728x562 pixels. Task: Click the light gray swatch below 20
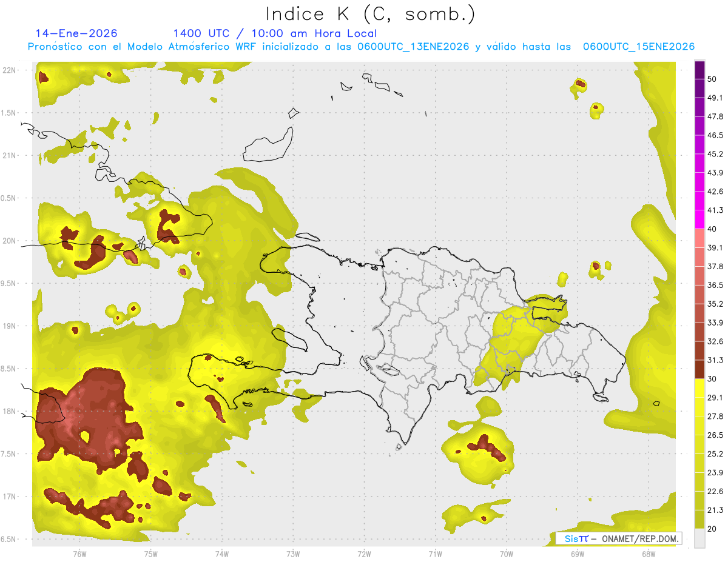pyautogui.click(x=700, y=538)
